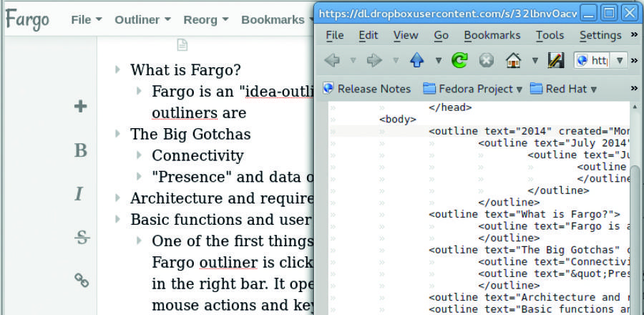Click the <body> tag line in the source

(398, 120)
